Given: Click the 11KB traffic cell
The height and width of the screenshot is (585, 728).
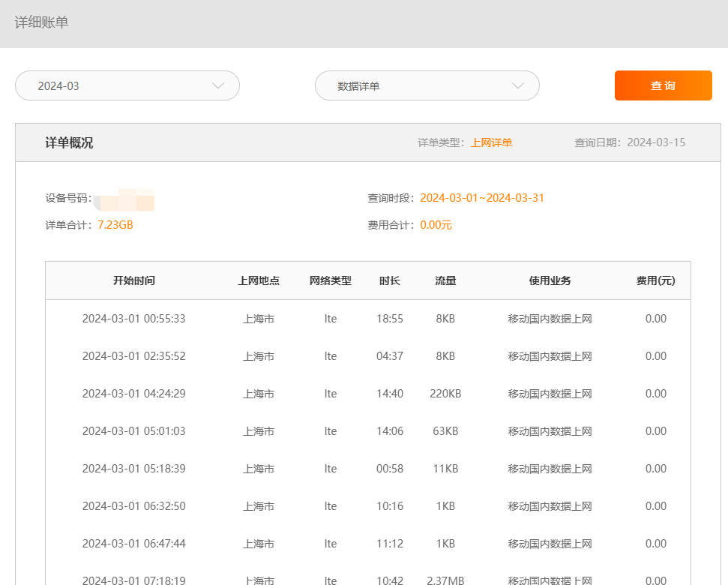Looking at the screenshot, I should pos(445,469).
